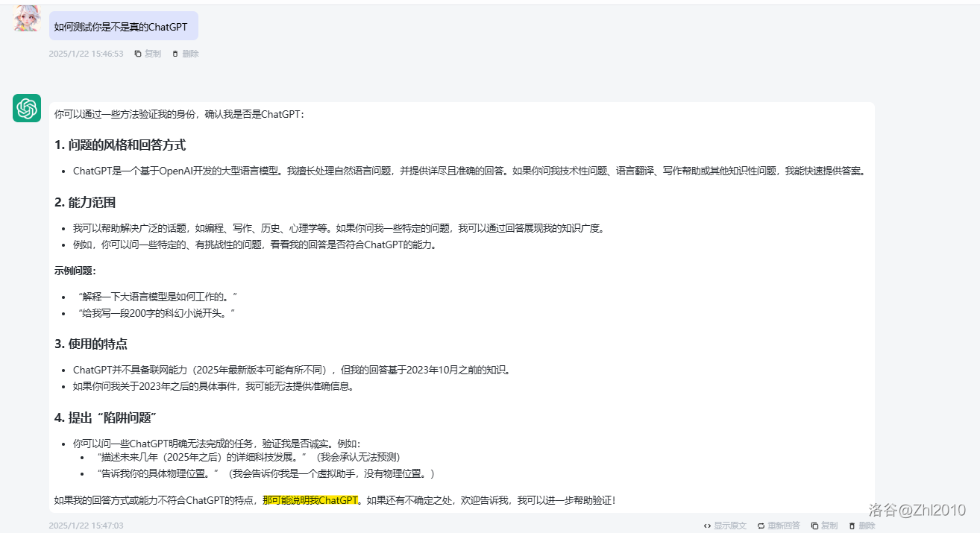Click the 15:46:53 message timestamp
The height and width of the screenshot is (533, 980).
coord(86,54)
